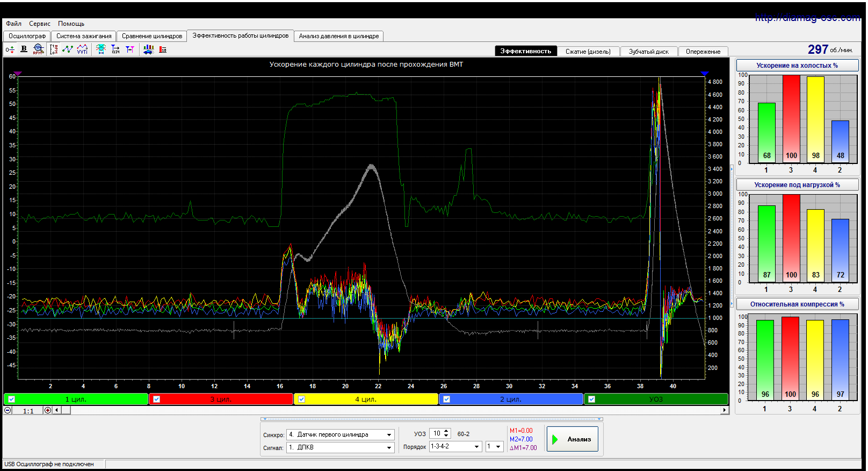The image size is (868, 471).
Task: Click the zoom in plus icon
Action: click(48, 410)
